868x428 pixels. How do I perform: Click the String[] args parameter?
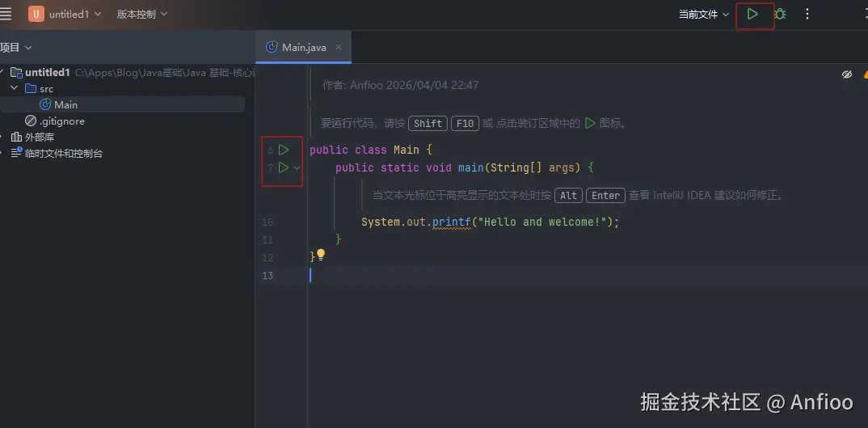coord(533,167)
